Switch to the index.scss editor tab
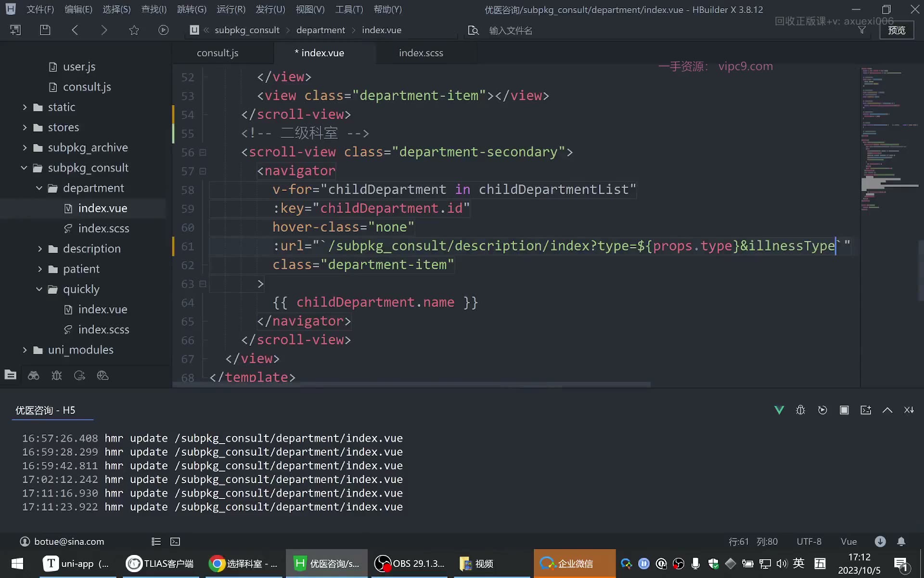Screen dimensions: 924x578 point(421,53)
